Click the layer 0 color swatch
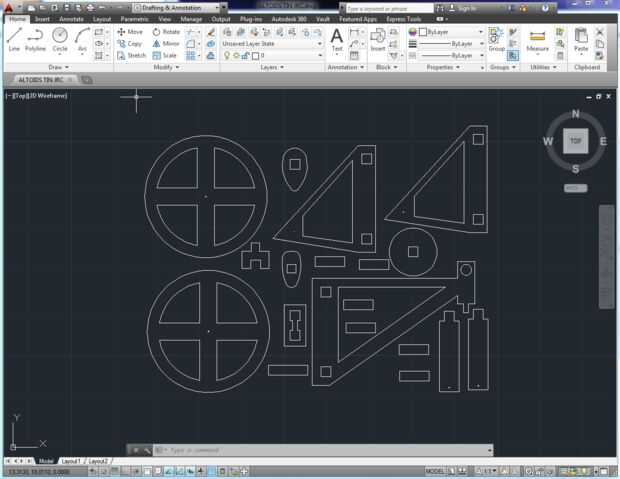The image size is (620, 479). click(255, 56)
